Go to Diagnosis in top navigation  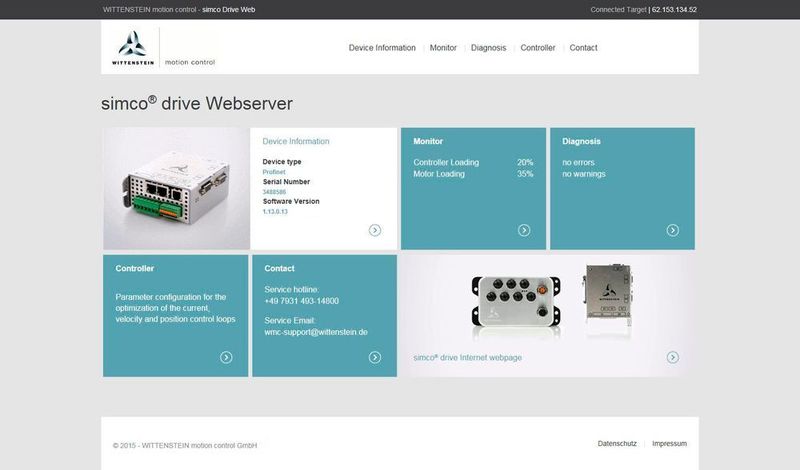[x=488, y=48]
